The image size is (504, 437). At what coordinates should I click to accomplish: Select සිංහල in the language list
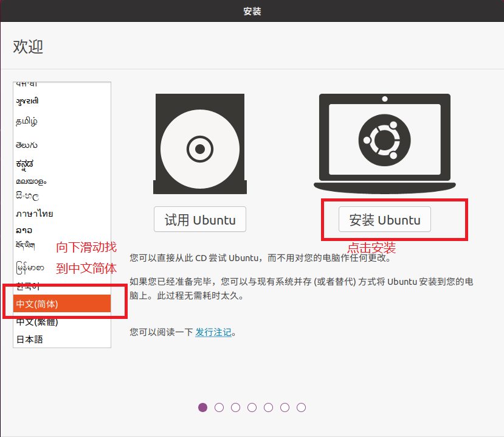62,196
